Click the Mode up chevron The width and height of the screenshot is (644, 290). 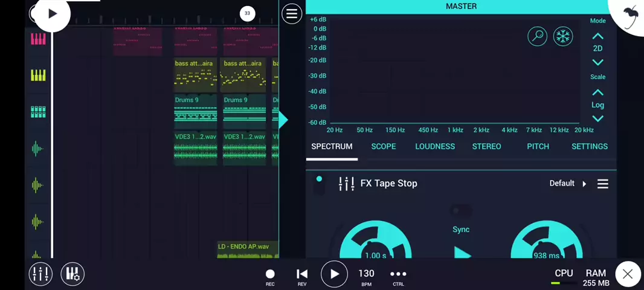[597, 36]
